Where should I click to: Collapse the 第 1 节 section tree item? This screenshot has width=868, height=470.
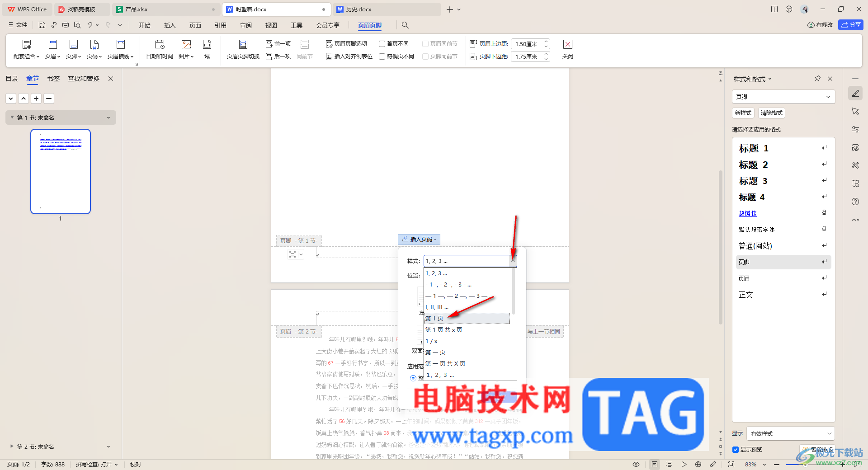pos(12,117)
